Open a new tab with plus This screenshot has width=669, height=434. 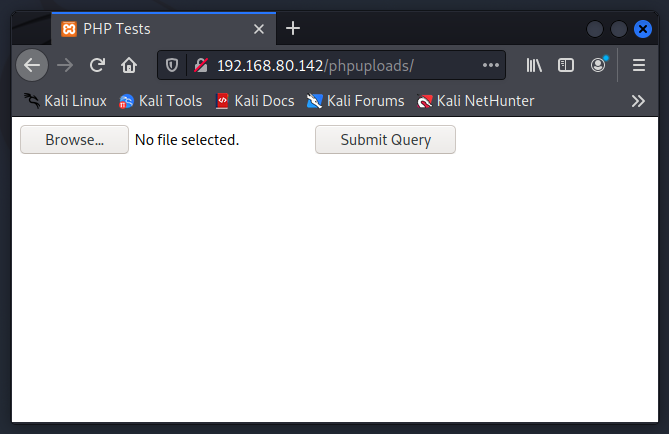293,28
